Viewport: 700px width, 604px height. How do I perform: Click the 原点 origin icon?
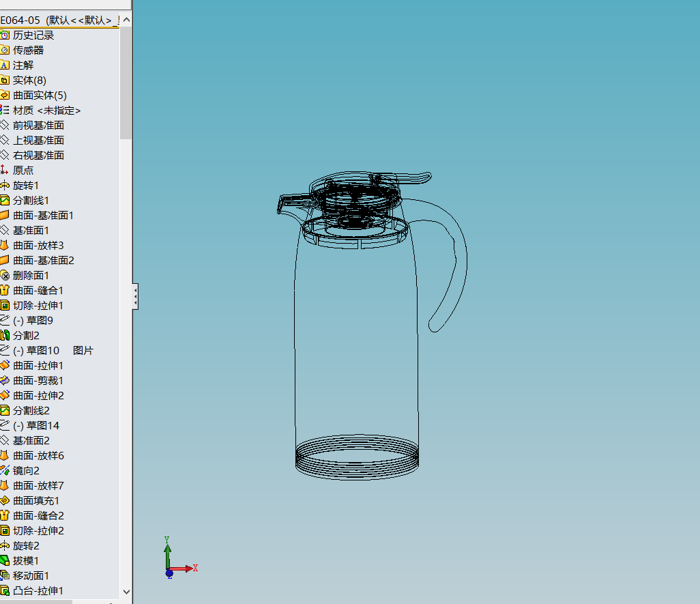(x=5, y=170)
